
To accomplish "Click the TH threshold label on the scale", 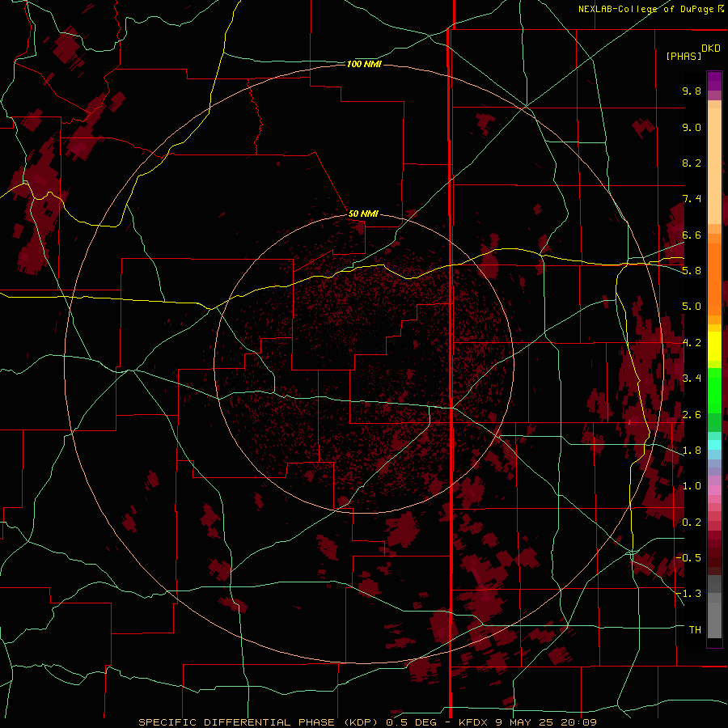I will pyautogui.click(x=695, y=629).
